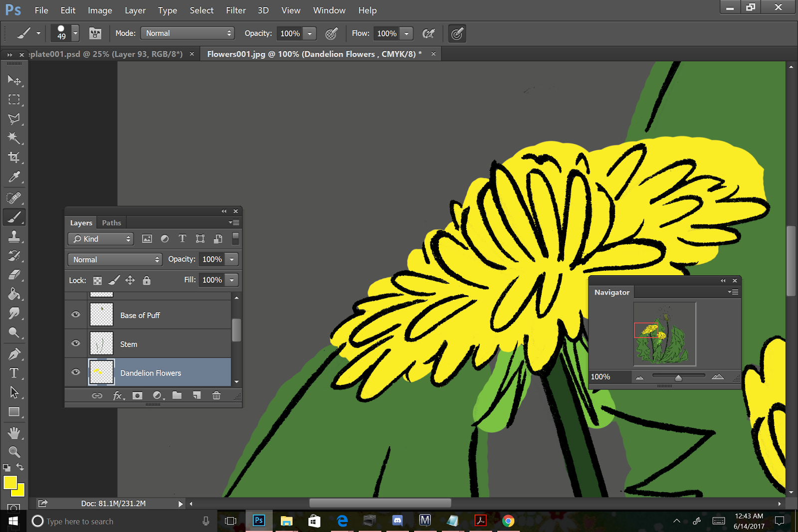Select the Magic Wand tool

[x=14, y=138]
